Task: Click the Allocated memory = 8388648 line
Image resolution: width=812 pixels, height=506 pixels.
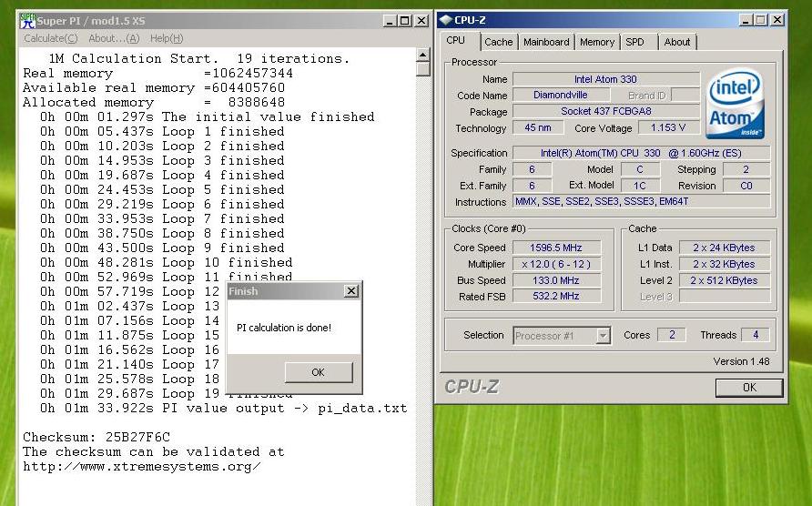Action: coord(154,103)
